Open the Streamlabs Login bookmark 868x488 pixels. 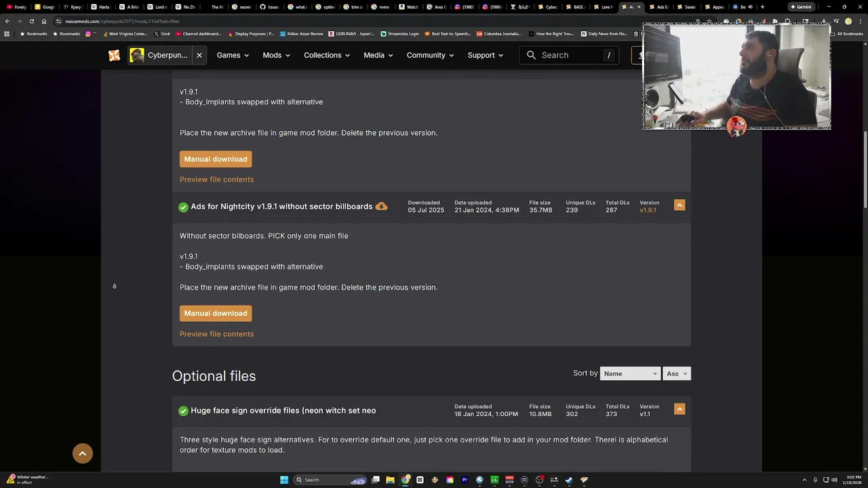pos(400,33)
